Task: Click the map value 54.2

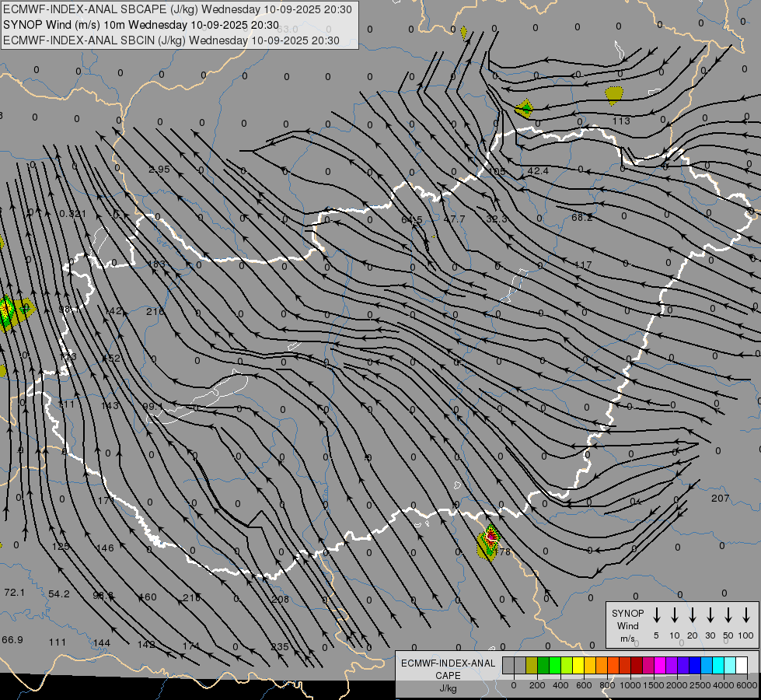Action: coord(59,594)
